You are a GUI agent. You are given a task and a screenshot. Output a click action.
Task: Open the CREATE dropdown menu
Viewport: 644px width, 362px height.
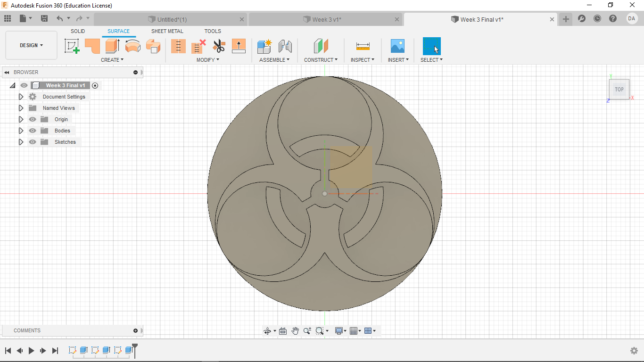112,60
